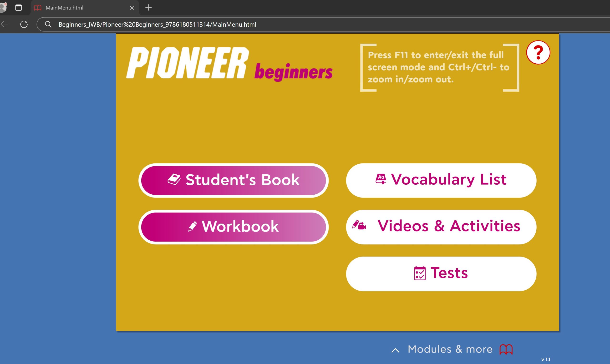Image resolution: width=610 pixels, height=364 pixels.
Task: Click the browser refresh icon
Action: 24,24
